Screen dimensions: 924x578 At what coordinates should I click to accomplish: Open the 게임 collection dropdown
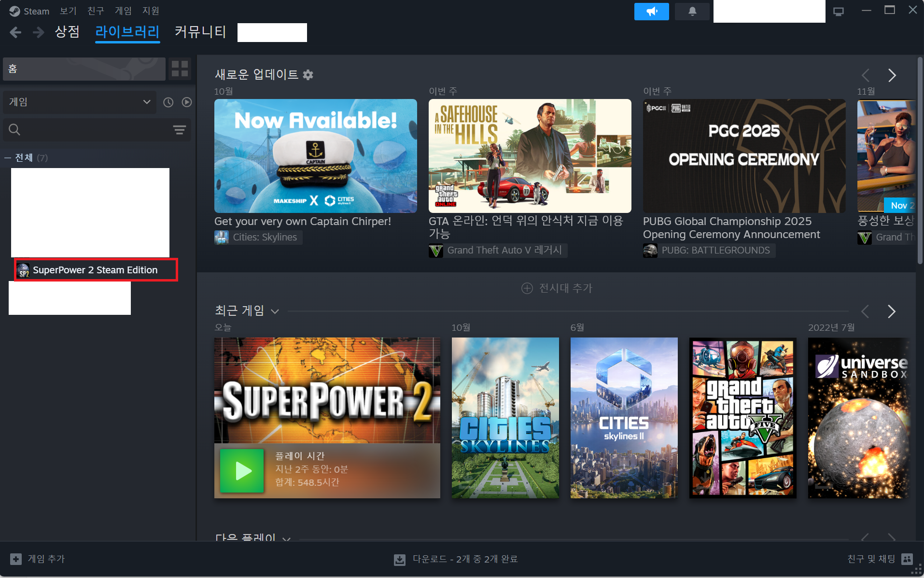(79, 102)
